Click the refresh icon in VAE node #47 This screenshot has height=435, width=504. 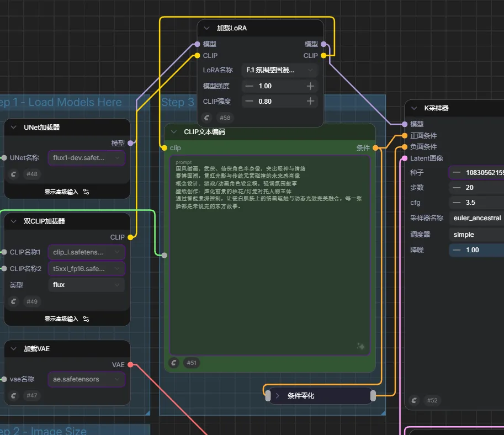point(13,395)
